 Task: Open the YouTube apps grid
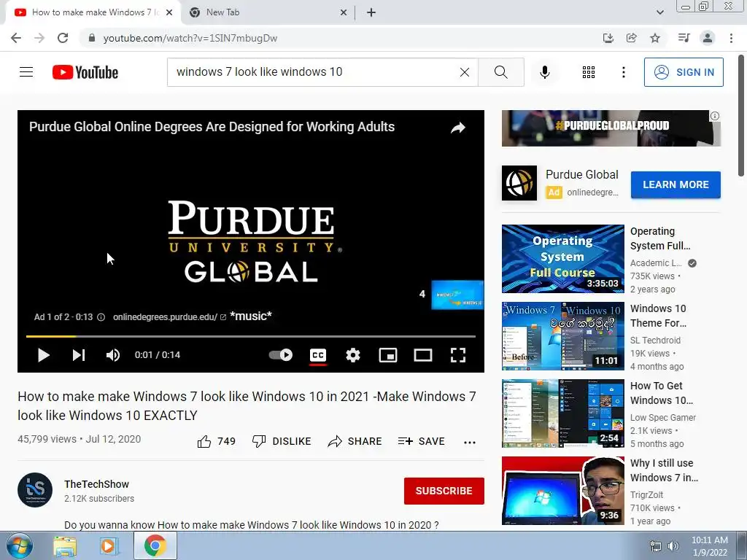pyautogui.click(x=589, y=72)
